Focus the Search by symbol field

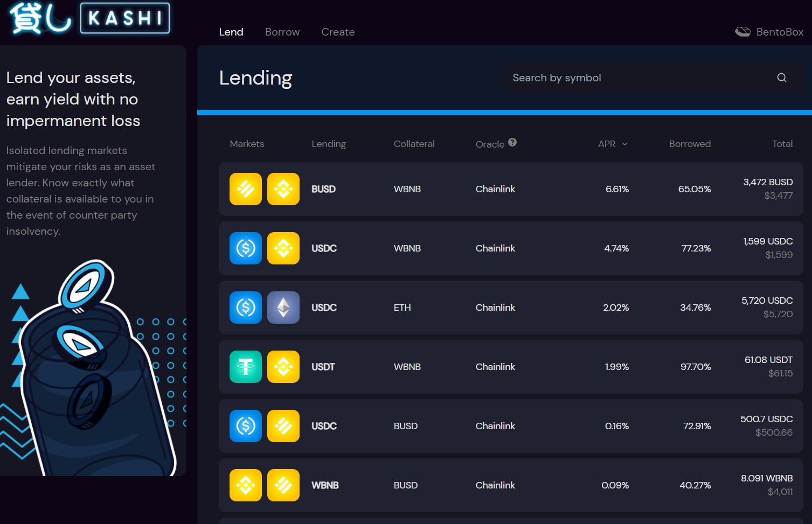(x=653, y=78)
